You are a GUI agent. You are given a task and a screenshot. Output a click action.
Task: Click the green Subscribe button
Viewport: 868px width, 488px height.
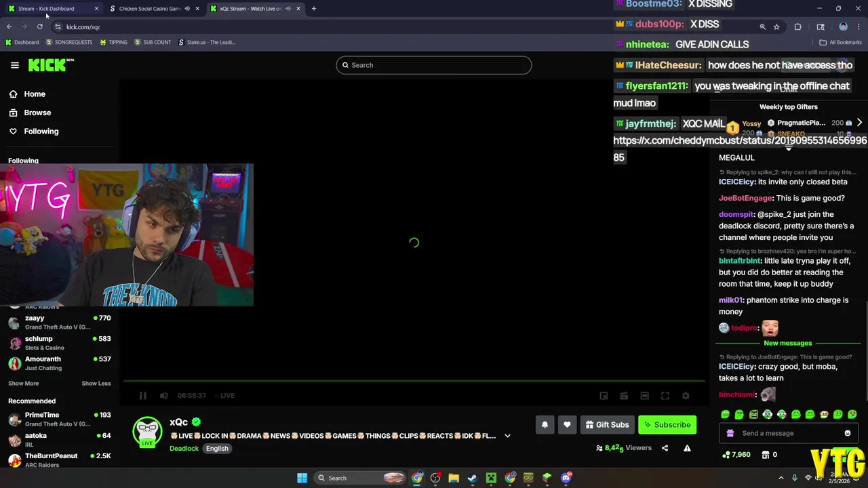(667, 425)
